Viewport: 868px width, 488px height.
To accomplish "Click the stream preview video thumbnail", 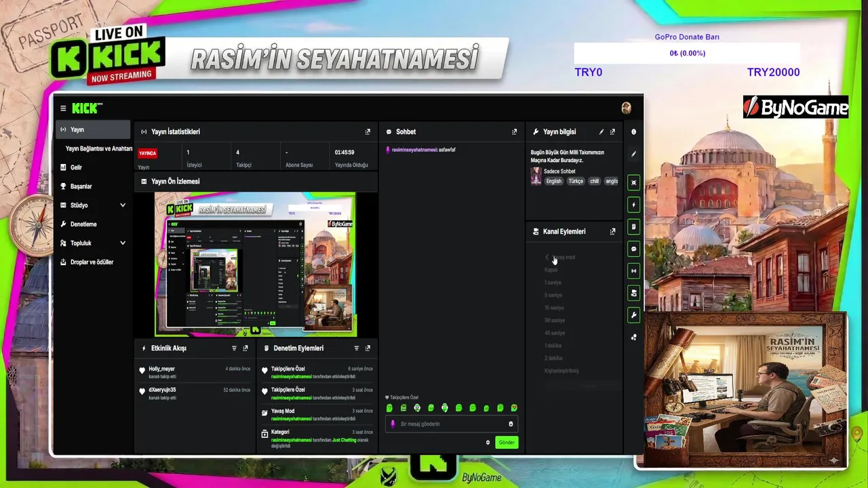I will [x=255, y=264].
